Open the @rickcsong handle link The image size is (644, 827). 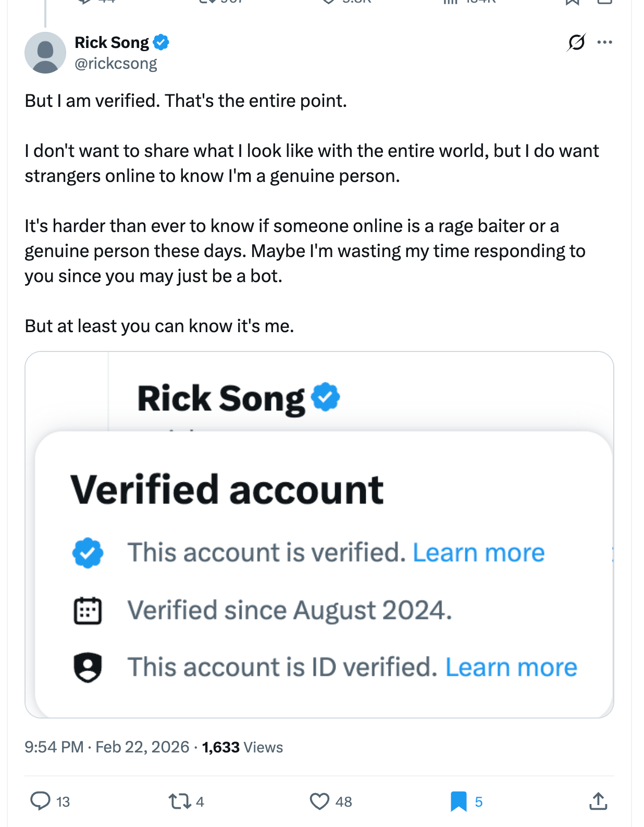tap(116, 64)
